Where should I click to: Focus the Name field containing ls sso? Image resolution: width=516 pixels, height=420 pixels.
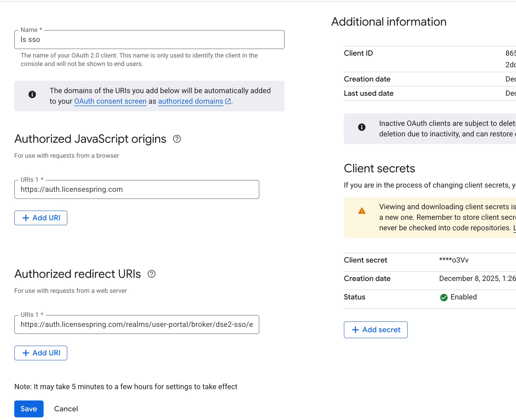pyautogui.click(x=149, y=40)
